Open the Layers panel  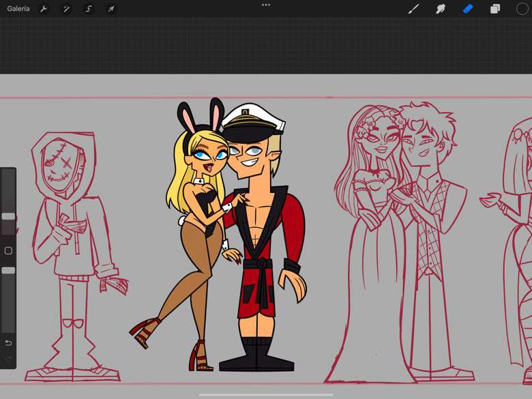pyautogui.click(x=495, y=9)
